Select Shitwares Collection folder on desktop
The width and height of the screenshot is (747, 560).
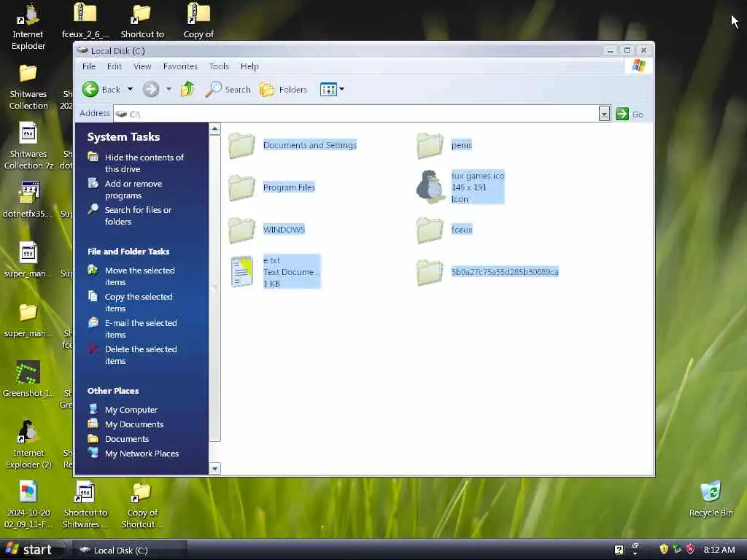click(28, 87)
